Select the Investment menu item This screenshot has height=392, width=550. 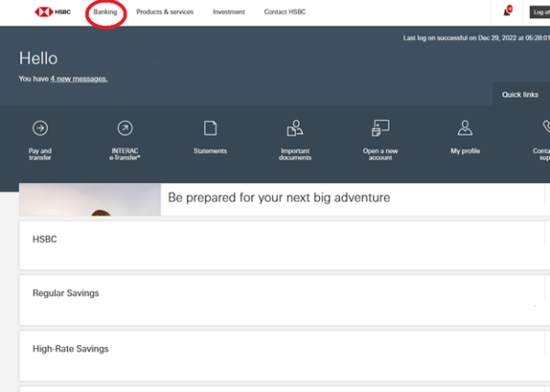[x=228, y=12]
